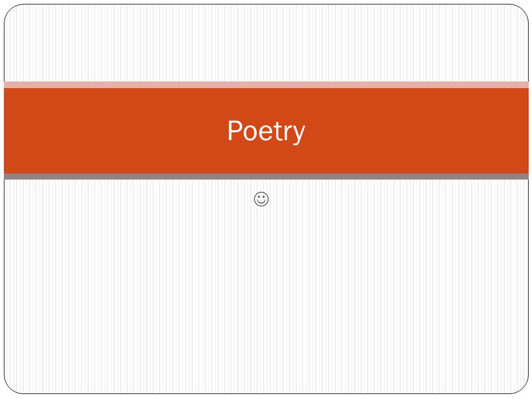Click the letter e in Poetry

pyautogui.click(x=266, y=133)
